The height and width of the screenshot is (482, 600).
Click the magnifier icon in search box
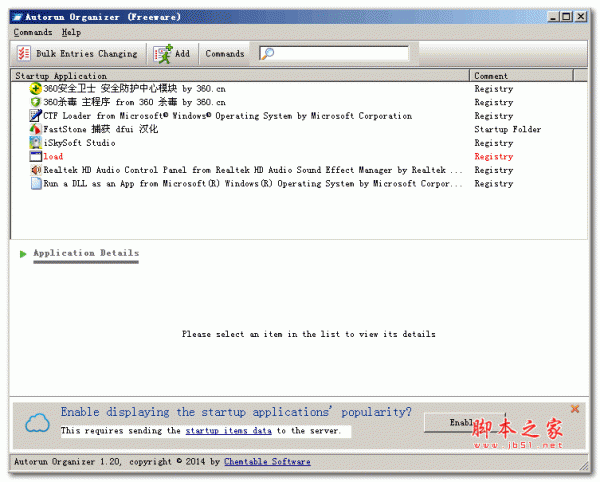[267, 54]
